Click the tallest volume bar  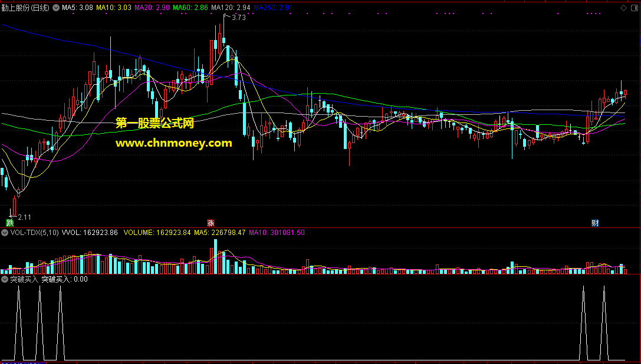(215, 256)
